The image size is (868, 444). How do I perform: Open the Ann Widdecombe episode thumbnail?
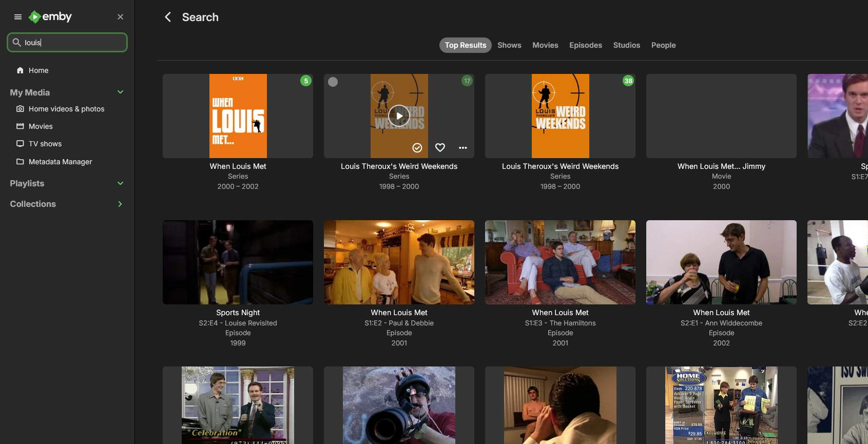click(721, 262)
